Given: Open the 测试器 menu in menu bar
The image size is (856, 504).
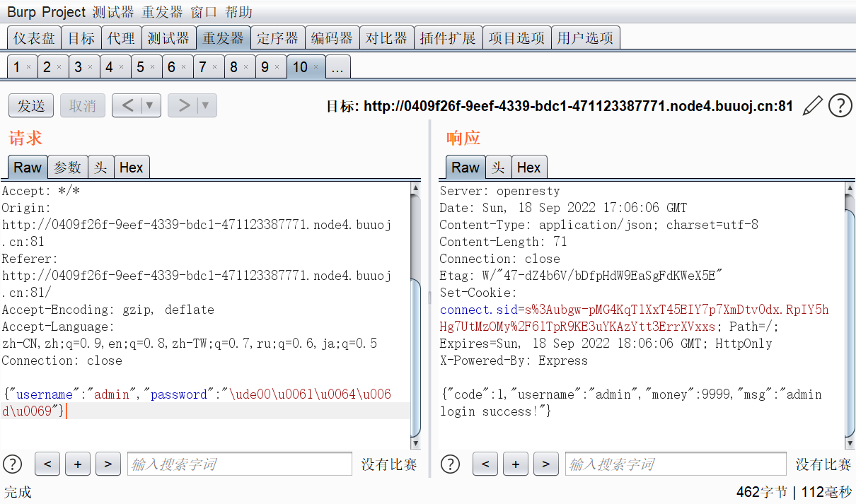Looking at the screenshot, I should [113, 12].
